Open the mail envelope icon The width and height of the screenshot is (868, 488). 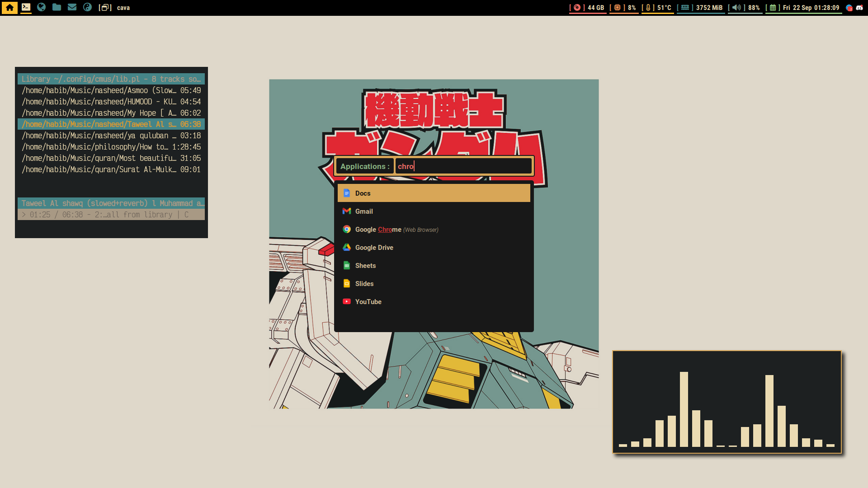[72, 7]
